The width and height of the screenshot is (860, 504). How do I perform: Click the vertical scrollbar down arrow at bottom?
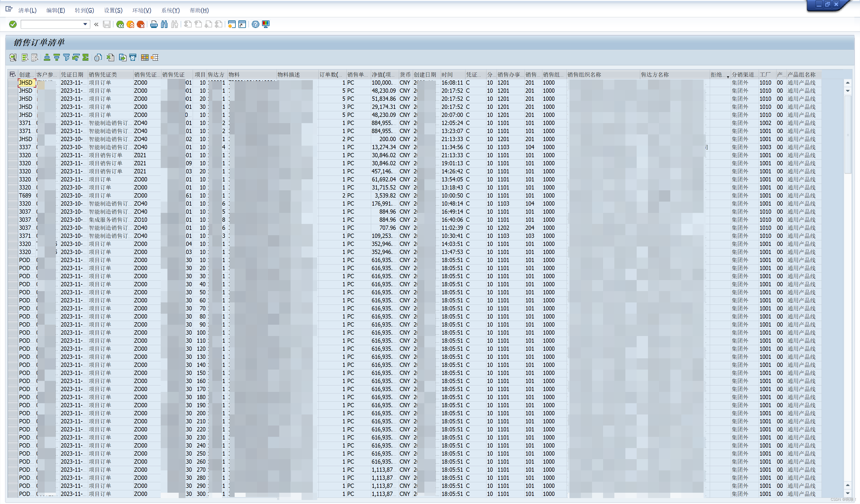pyautogui.click(x=848, y=494)
